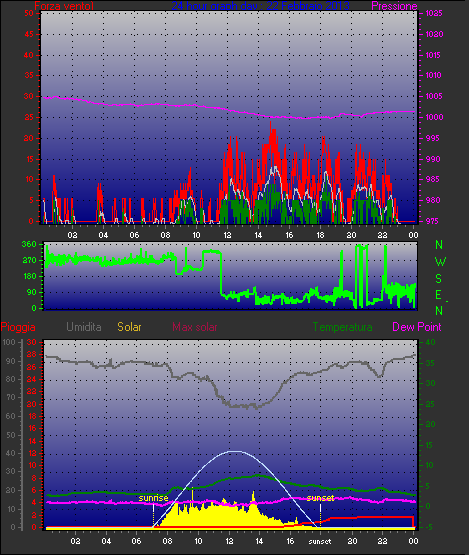Click pressure axis value 975
Viewport: 469px width, 555px height.
click(x=433, y=221)
